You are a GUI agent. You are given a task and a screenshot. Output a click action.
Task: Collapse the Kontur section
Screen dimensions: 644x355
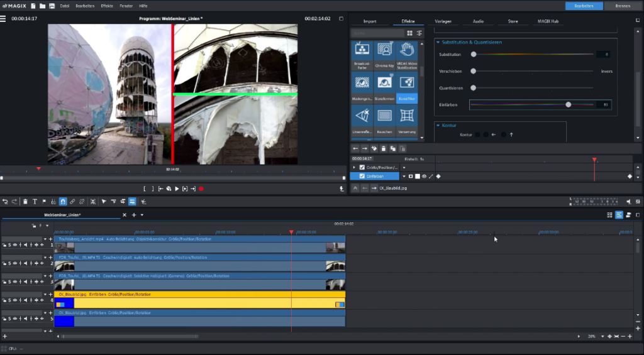(438, 126)
